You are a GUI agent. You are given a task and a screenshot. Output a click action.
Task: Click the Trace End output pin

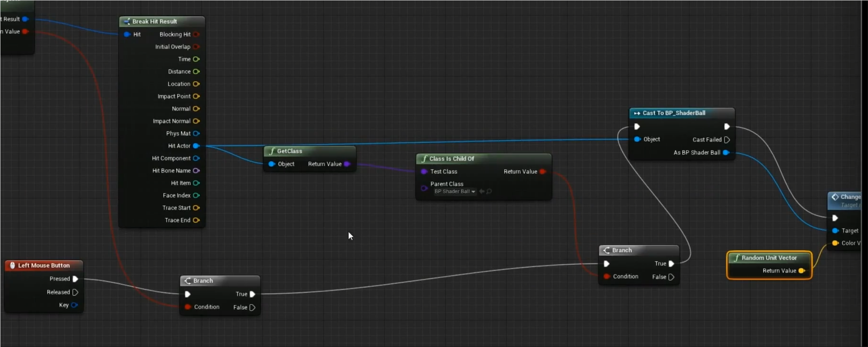click(196, 220)
